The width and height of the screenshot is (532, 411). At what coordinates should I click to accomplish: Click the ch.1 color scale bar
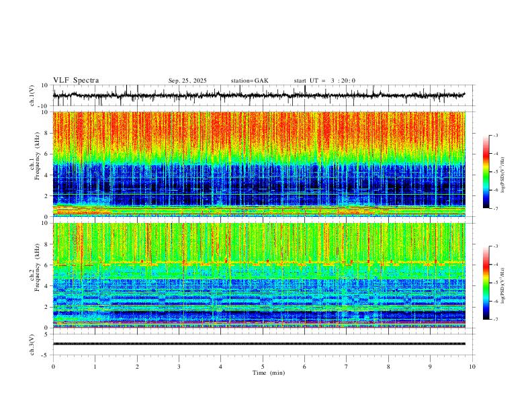[486, 172]
